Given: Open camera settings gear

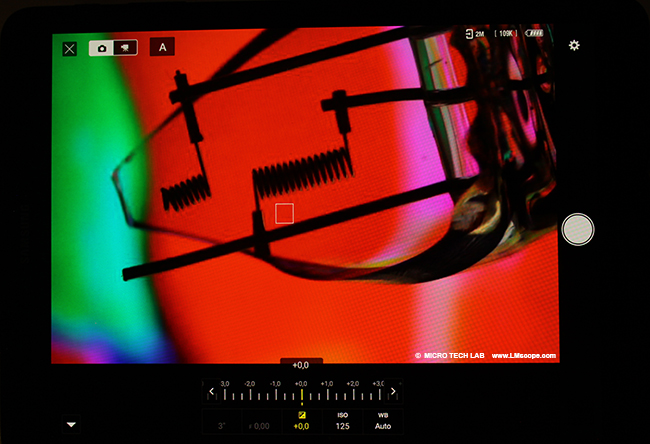Looking at the screenshot, I should click(574, 46).
